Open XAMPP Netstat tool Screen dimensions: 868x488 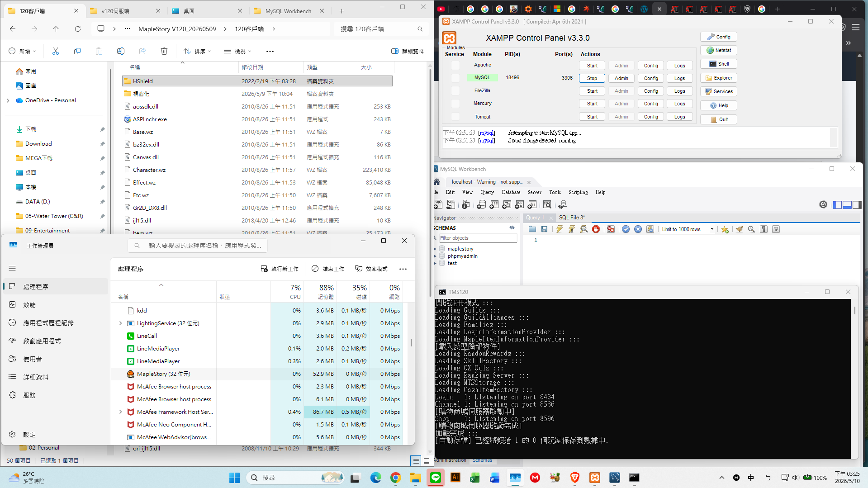click(719, 50)
